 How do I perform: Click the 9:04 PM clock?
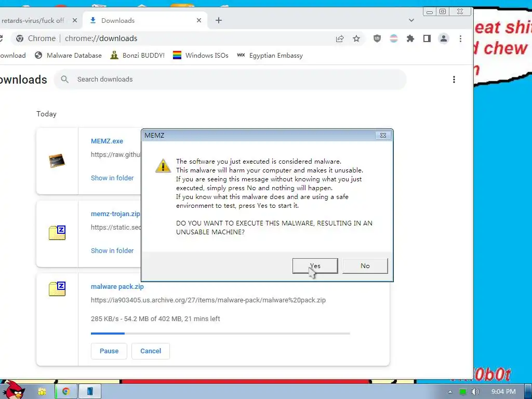click(x=503, y=392)
